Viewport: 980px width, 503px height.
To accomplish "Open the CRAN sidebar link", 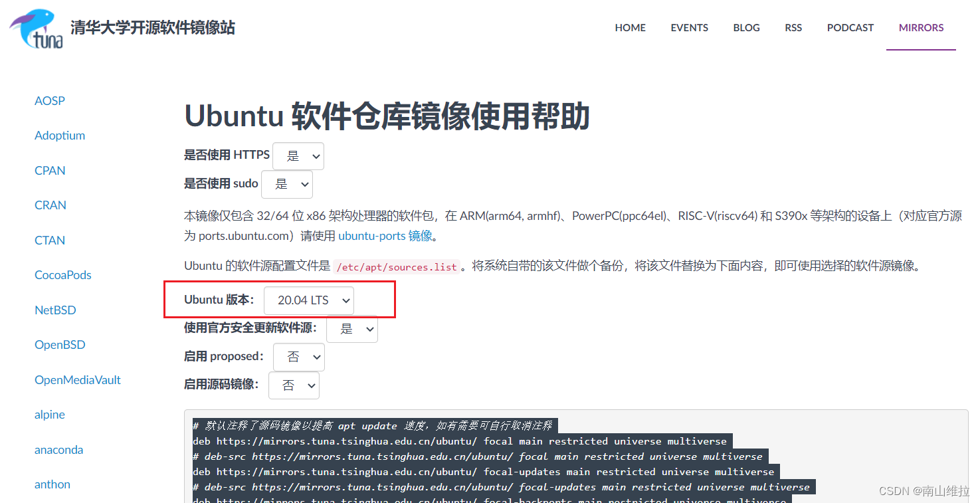I will click(50, 205).
